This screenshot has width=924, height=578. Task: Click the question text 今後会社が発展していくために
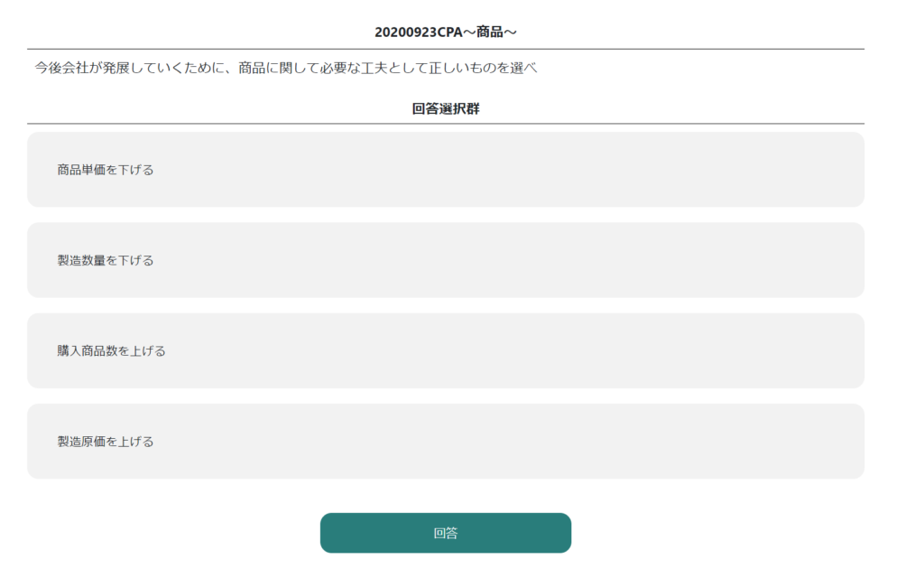tap(130, 68)
